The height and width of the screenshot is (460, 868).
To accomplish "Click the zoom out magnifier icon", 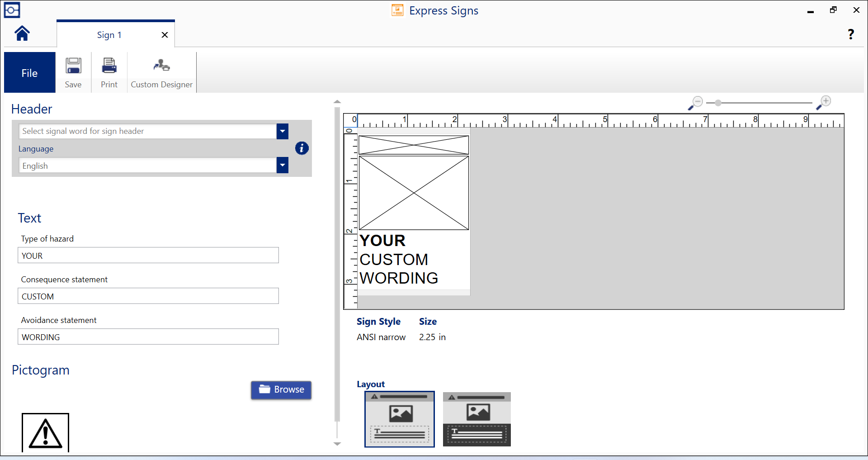I will tap(696, 103).
